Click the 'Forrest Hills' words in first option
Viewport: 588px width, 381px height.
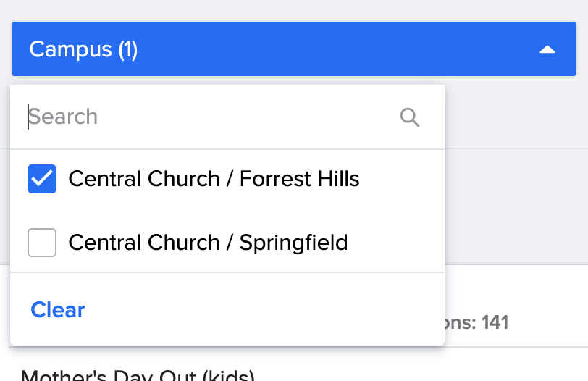(299, 179)
